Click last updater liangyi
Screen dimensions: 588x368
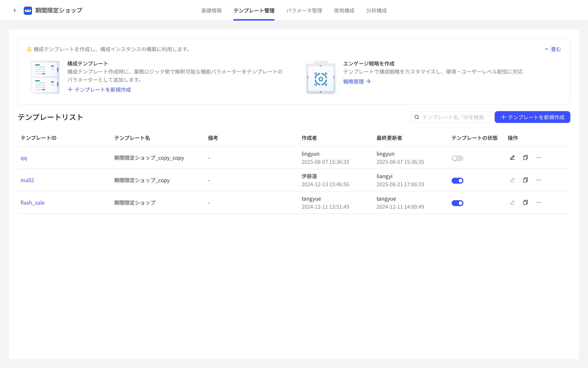click(x=384, y=176)
